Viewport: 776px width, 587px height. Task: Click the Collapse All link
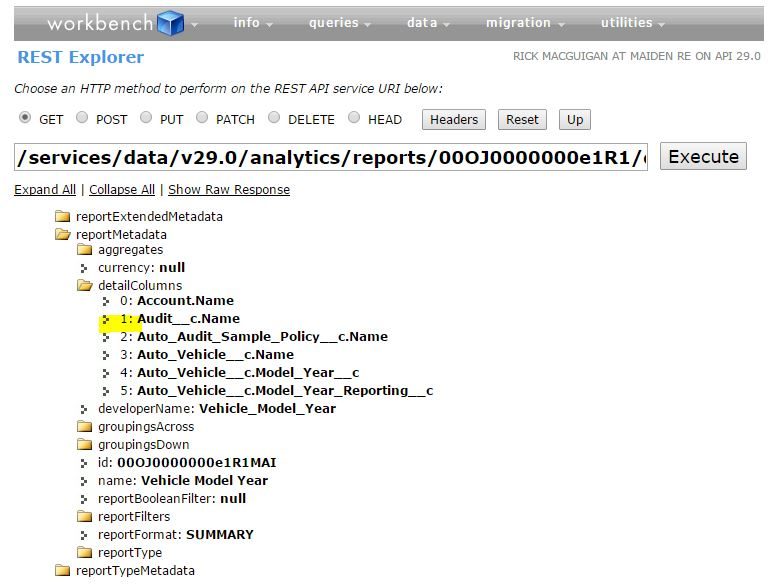(x=122, y=190)
